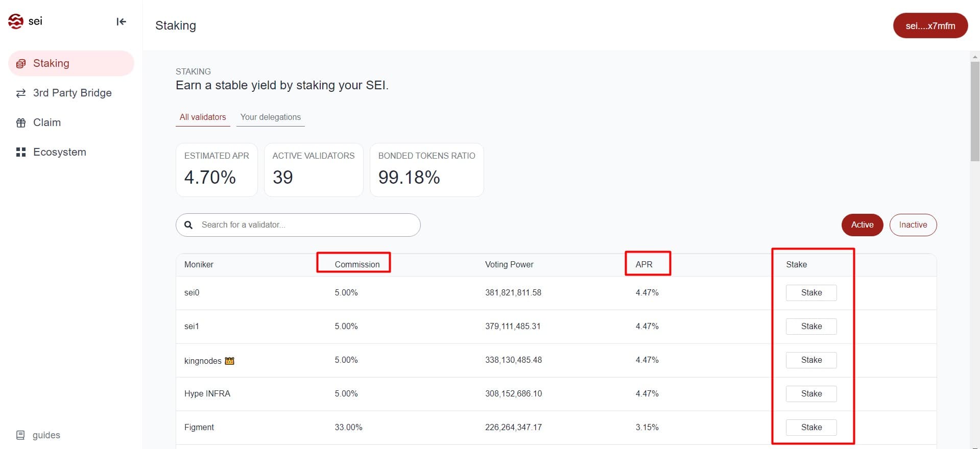980x449 pixels.
Task: Click the Staking coins icon in sidebar
Action: pyautogui.click(x=21, y=64)
